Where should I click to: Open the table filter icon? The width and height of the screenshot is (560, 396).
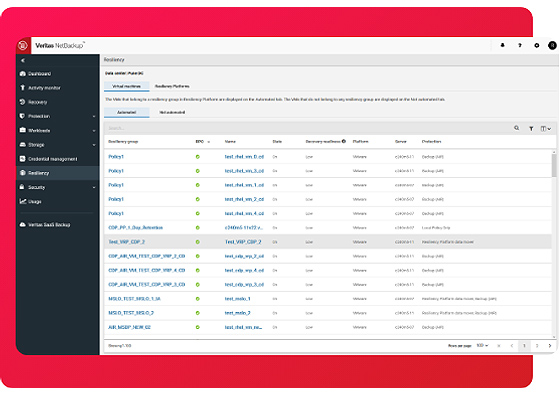coord(531,128)
